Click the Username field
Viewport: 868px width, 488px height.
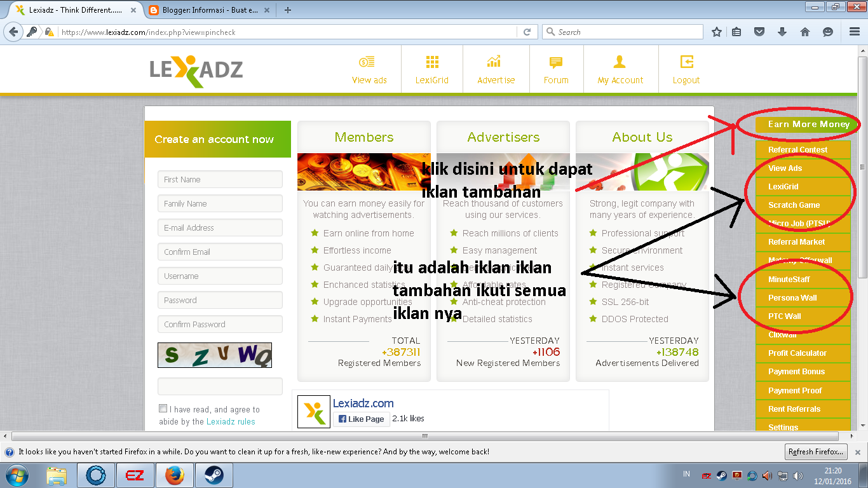[220, 276]
